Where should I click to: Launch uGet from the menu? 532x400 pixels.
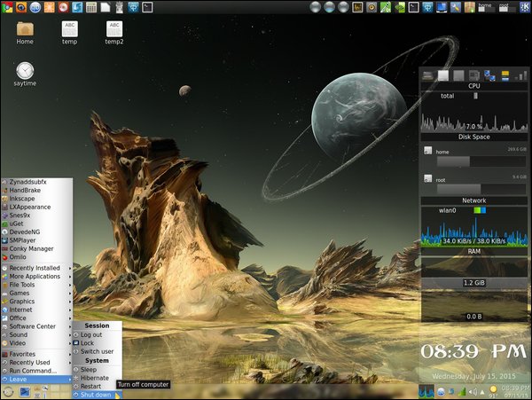click(36, 224)
